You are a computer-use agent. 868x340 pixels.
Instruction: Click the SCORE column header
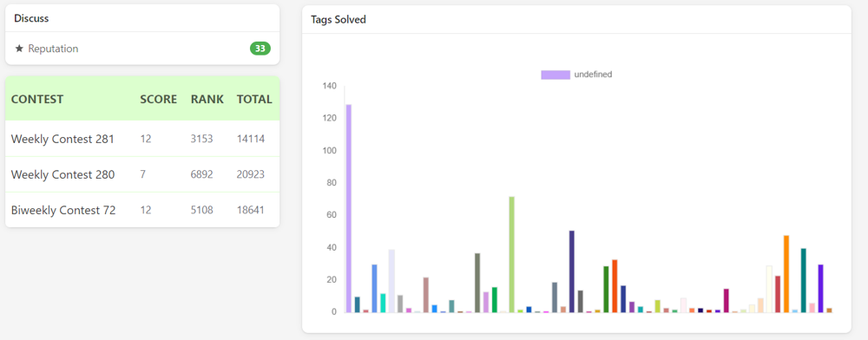click(x=158, y=100)
